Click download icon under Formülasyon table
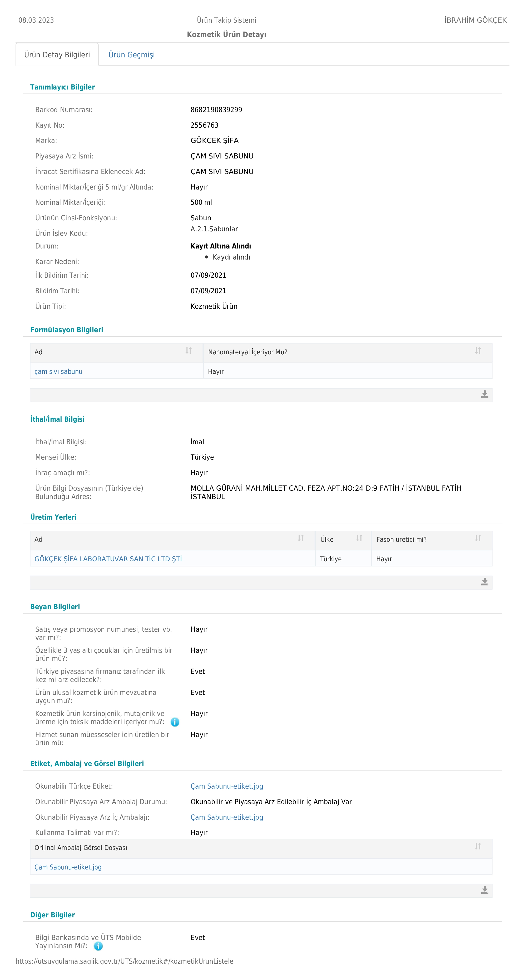This screenshot has width=525, height=980. coord(484,395)
